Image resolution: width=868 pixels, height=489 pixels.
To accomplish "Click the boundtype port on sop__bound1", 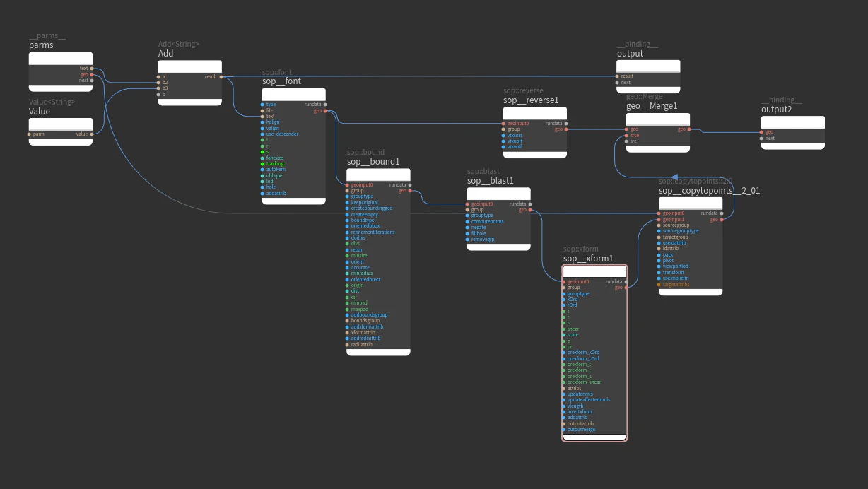I will coord(348,220).
